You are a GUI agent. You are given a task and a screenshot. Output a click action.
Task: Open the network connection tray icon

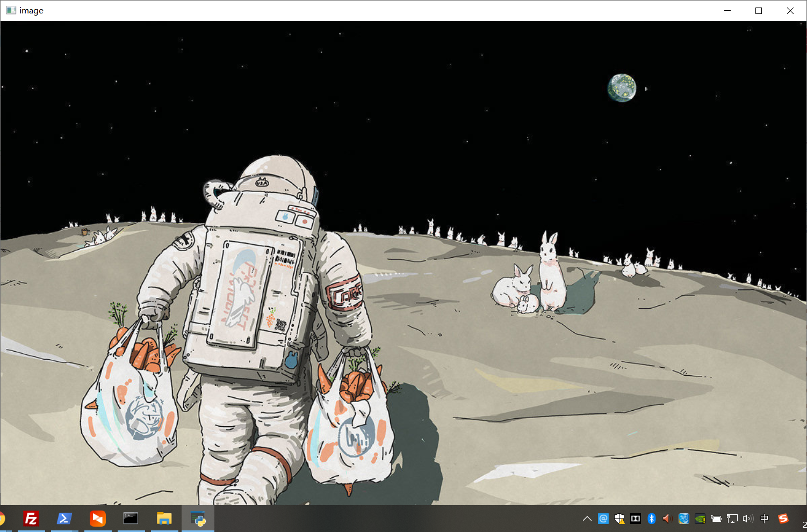[x=732, y=519]
